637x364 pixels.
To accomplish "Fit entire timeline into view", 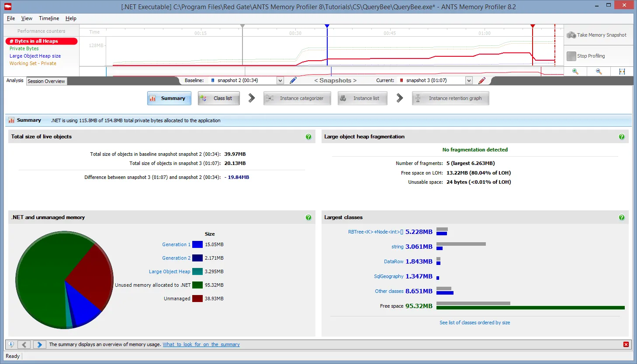I will pyautogui.click(x=621, y=71).
